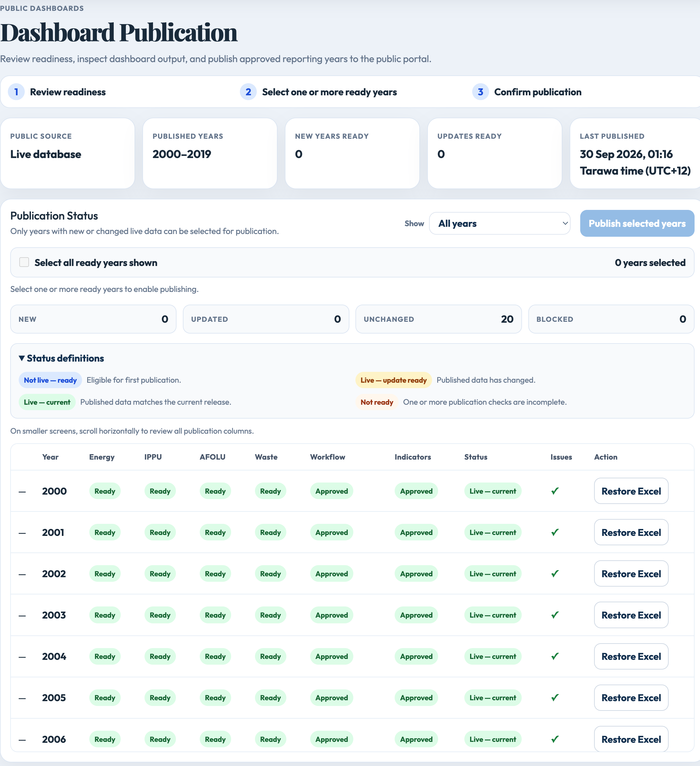Open the Show All years dropdown

(x=499, y=223)
